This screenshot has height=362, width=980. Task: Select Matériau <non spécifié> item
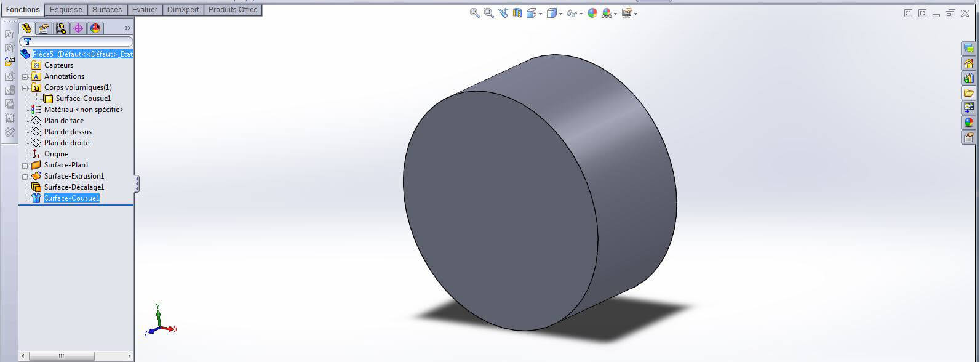pos(84,110)
